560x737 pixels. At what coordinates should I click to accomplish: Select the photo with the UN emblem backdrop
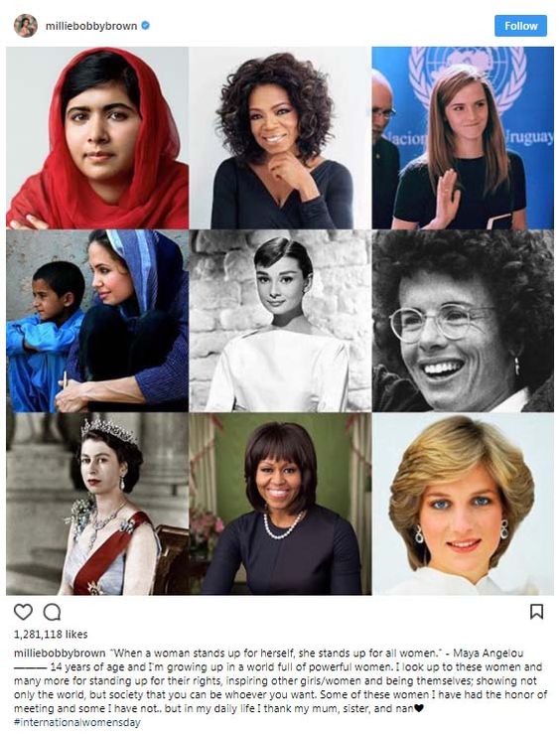tap(463, 138)
